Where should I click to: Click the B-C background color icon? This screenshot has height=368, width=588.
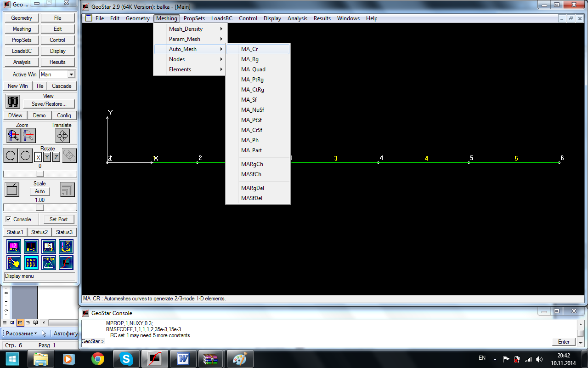tap(31, 247)
